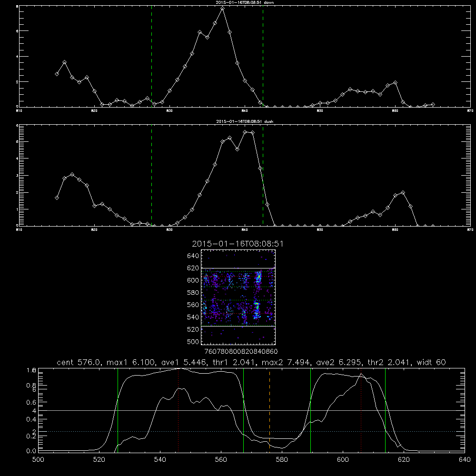Click the spectrogram image title 2015-01-16T08:08:51
The image size is (476, 476).
(238, 244)
